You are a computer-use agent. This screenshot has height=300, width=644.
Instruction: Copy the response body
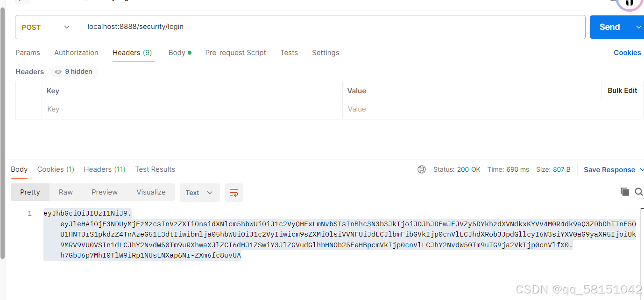(x=625, y=192)
